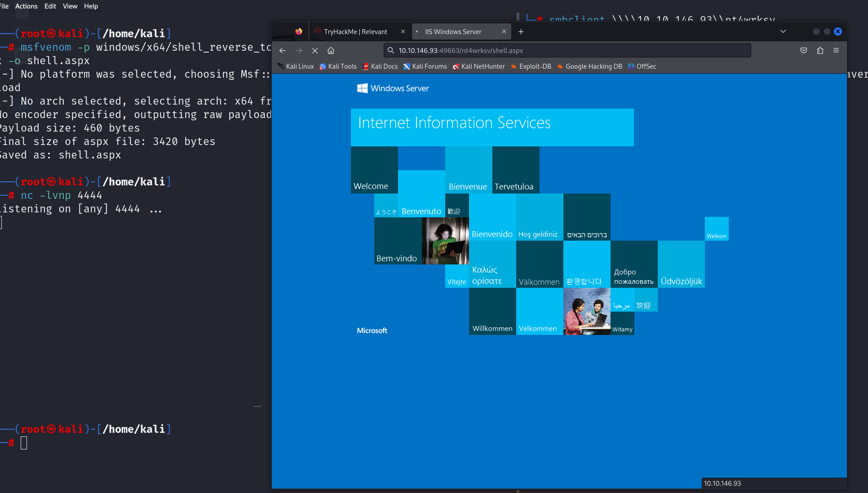The width and height of the screenshot is (868, 493).
Task: Open the terminal View menu
Action: [70, 6]
